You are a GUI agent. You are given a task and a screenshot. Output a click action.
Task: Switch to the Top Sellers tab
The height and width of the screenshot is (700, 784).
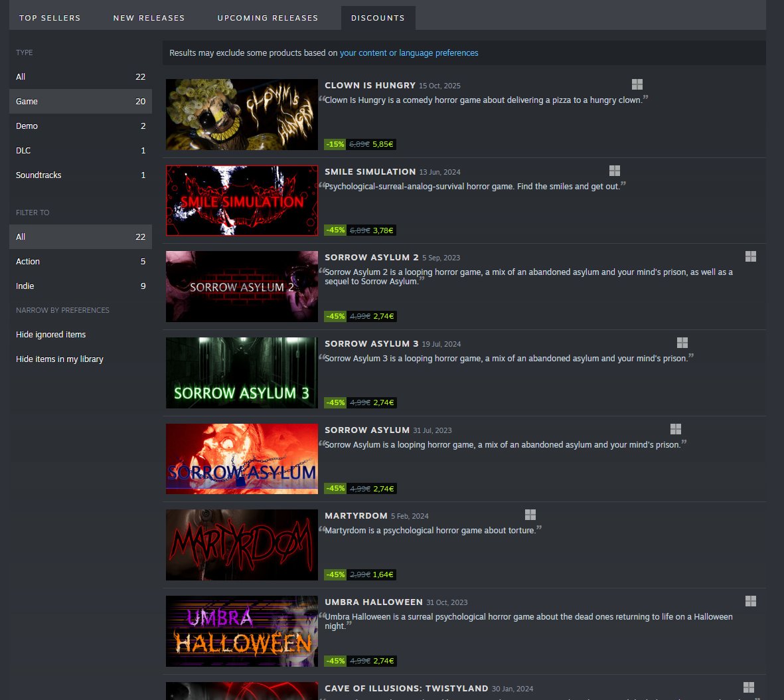[50, 18]
